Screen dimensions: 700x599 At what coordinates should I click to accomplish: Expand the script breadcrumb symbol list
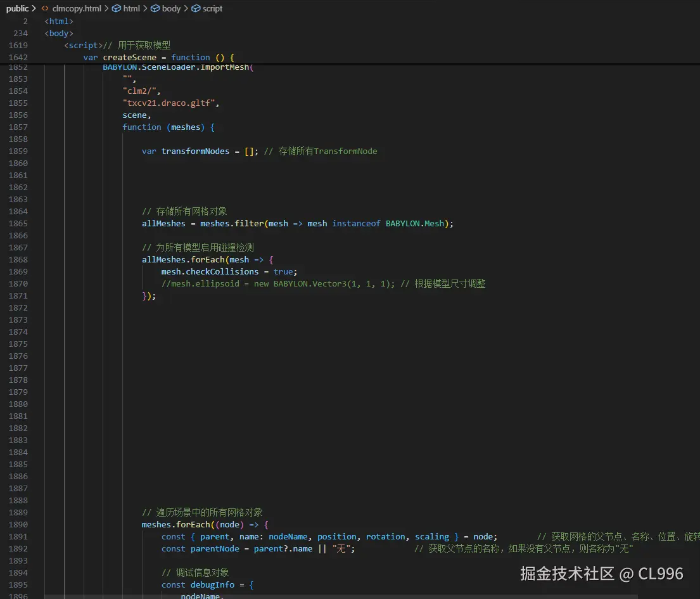(x=212, y=8)
